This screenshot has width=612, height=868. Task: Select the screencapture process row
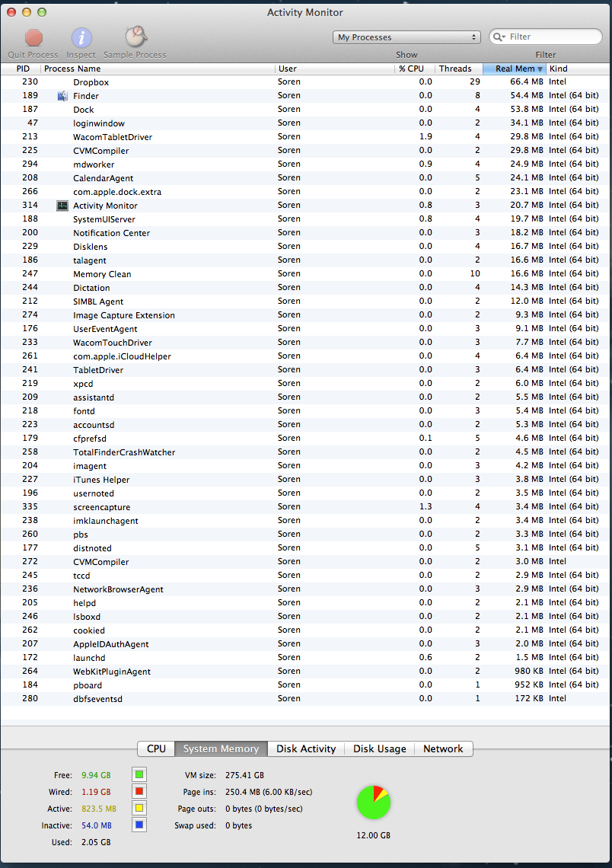pos(306,506)
